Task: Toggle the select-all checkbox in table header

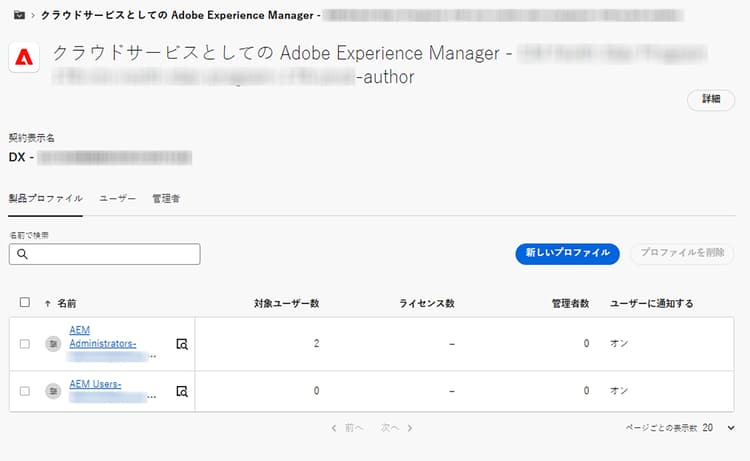Action: click(x=25, y=302)
